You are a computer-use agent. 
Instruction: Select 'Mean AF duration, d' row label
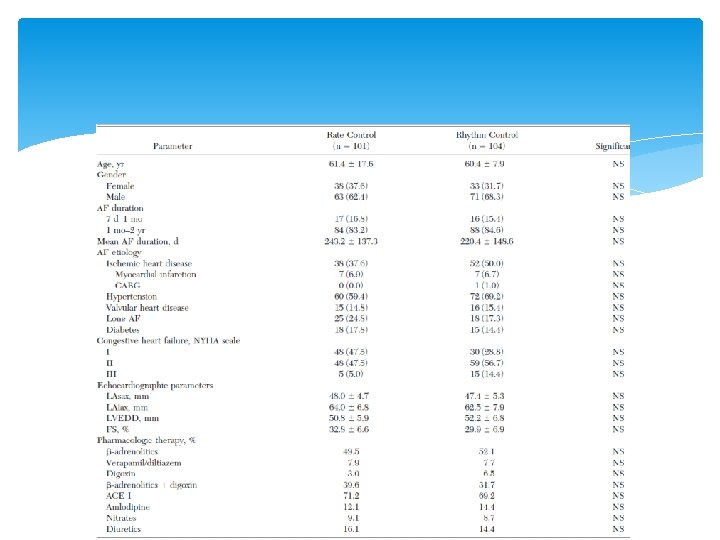(x=138, y=241)
